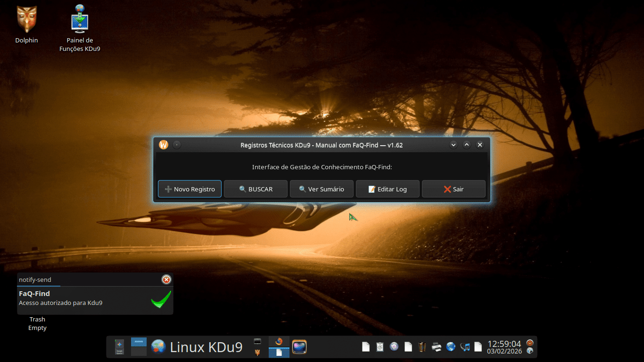
Task: Click the orange W window menu icon
Action: click(164, 145)
